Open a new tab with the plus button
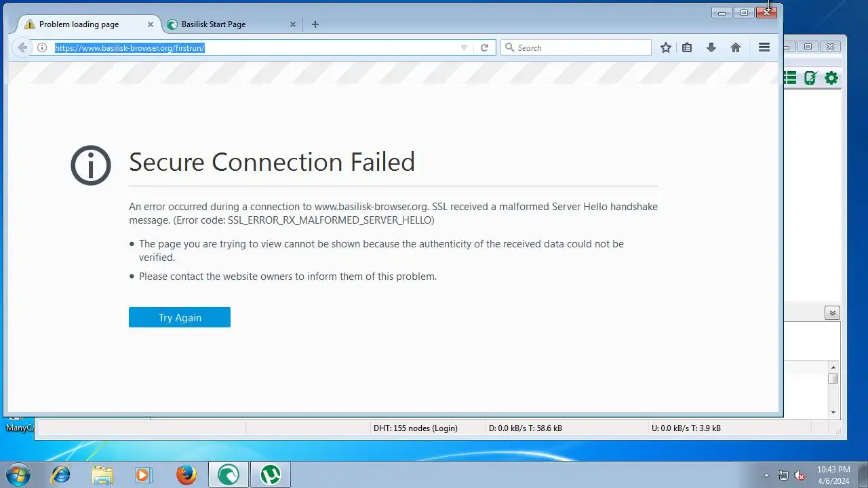This screenshot has height=488, width=868. coord(315,24)
